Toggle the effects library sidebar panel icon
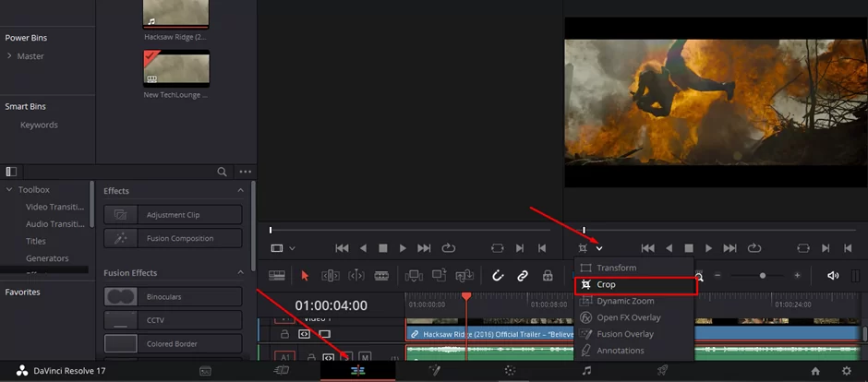 [11, 172]
